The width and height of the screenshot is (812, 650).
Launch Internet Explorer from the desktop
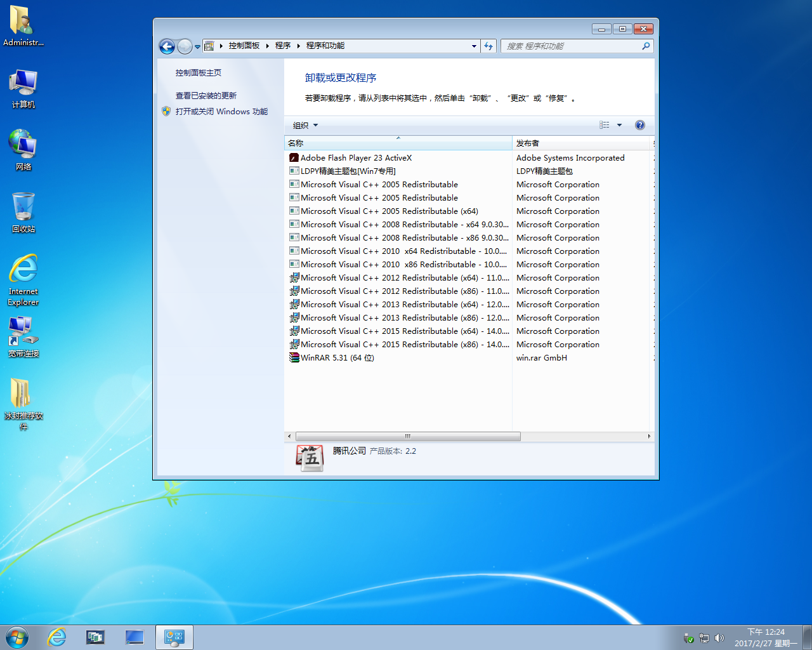click(23, 279)
